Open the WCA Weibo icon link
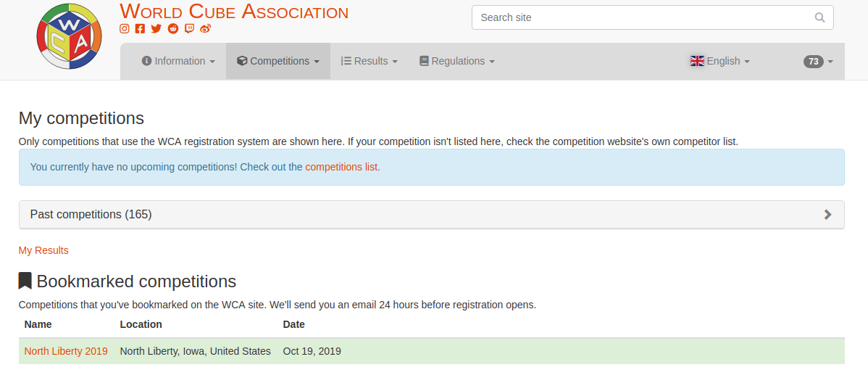The image size is (868, 391). [205, 28]
